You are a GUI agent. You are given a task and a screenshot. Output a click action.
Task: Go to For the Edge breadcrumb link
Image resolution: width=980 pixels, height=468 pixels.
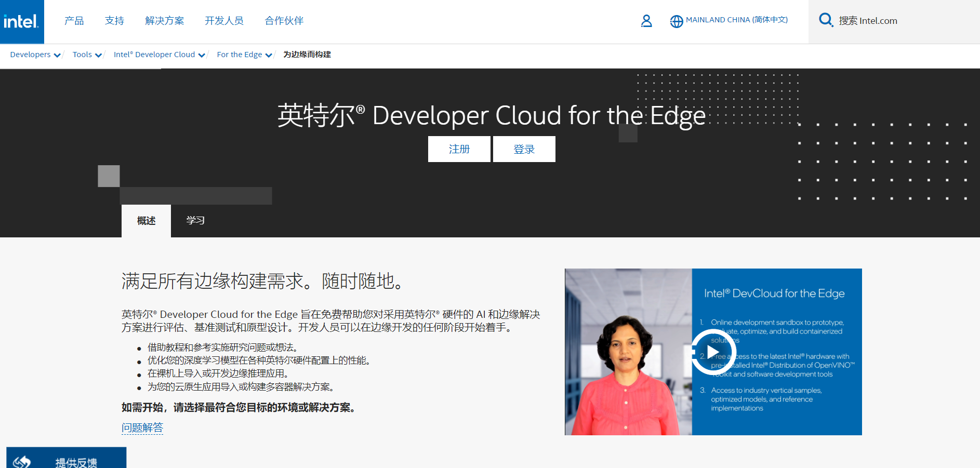click(240, 55)
